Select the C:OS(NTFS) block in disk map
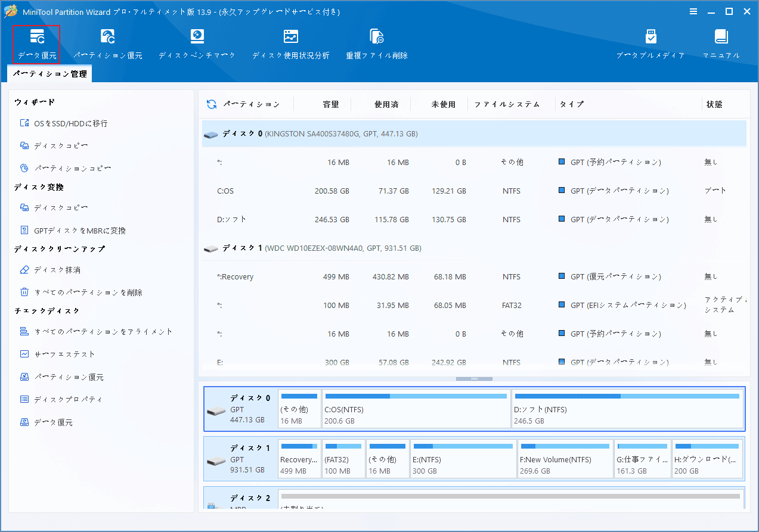The image size is (759, 532). (x=416, y=409)
